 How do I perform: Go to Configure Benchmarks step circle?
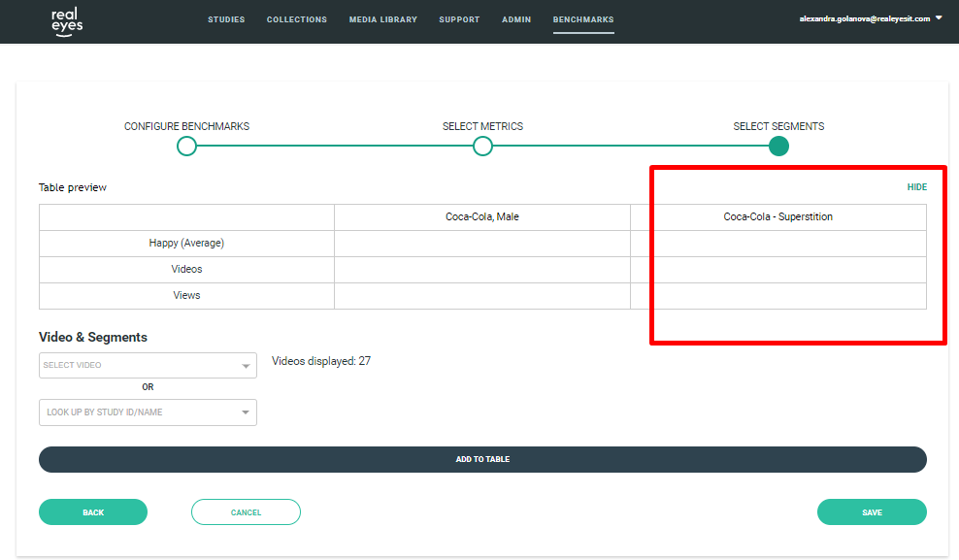tap(186, 147)
